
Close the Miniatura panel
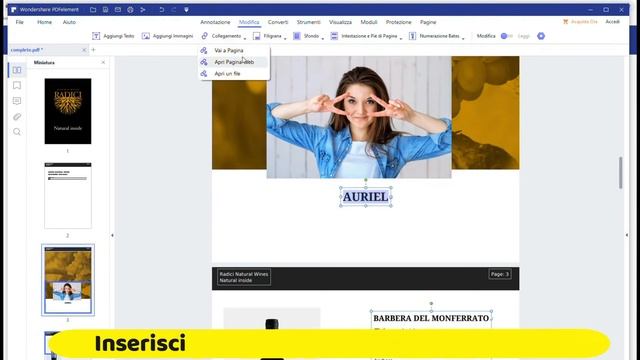click(x=103, y=62)
